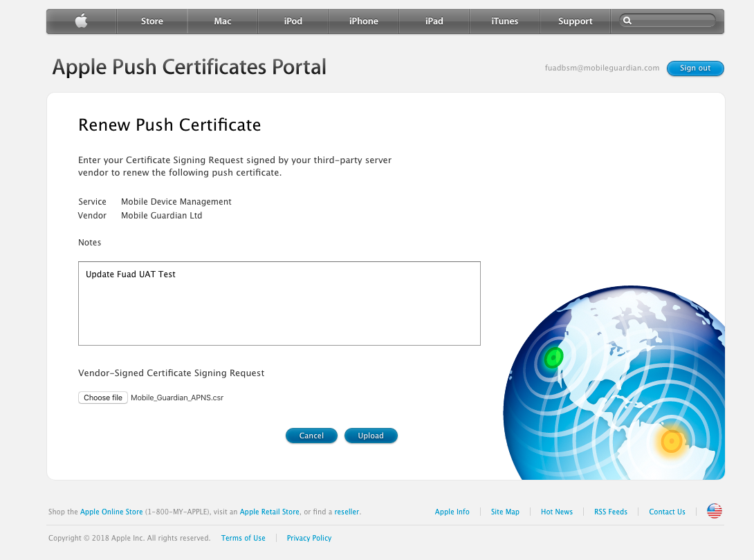The image size is (754, 560).
Task: Open the iPad section
Action: [x=434, y=21]
